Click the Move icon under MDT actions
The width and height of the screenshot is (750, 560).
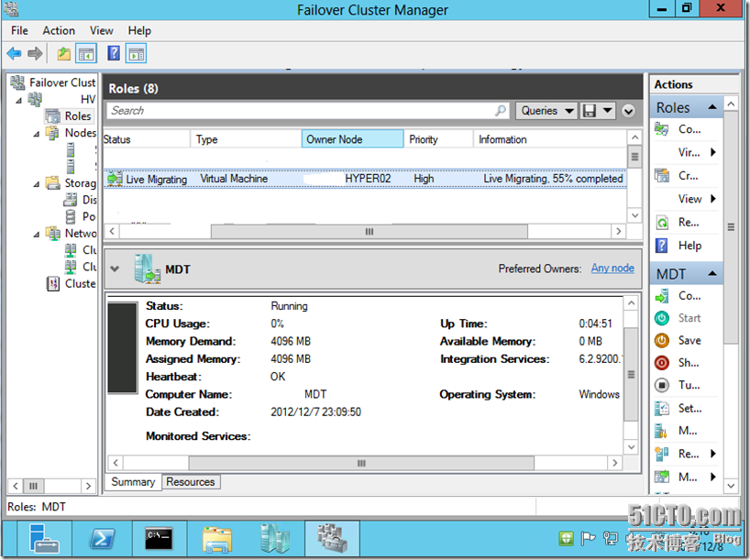pos(661,477)
